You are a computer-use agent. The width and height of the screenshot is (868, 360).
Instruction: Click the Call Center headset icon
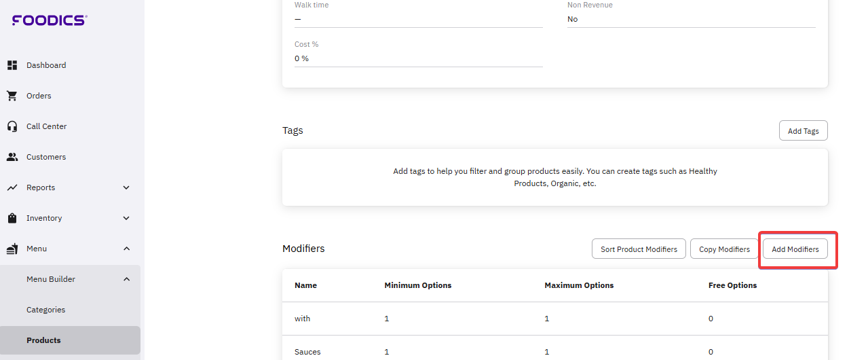click(x=12, y=126)
